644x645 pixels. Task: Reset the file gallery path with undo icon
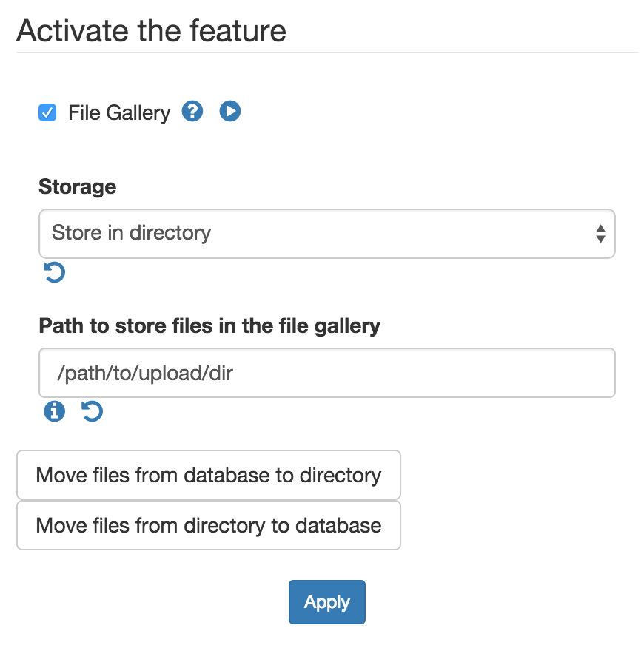pos(92,411)
